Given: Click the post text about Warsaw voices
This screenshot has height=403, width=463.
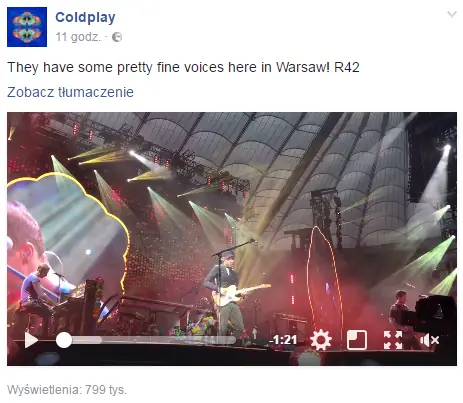Looking at the screenshot, I should coord(183,67).
